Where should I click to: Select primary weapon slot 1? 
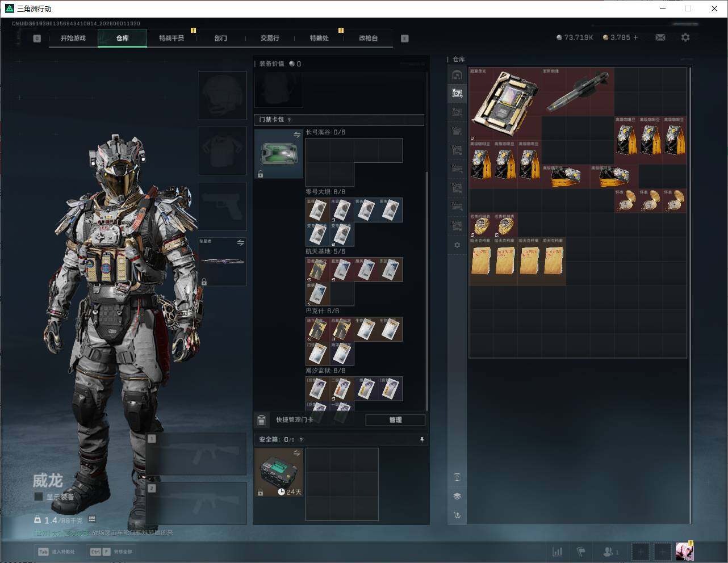196,454
